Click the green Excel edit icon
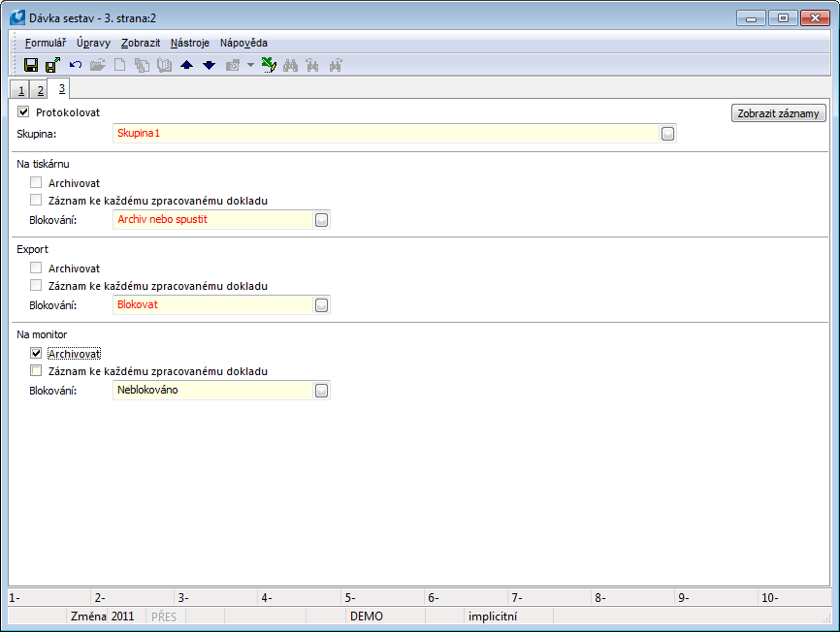840x632 pixels. 269,65
